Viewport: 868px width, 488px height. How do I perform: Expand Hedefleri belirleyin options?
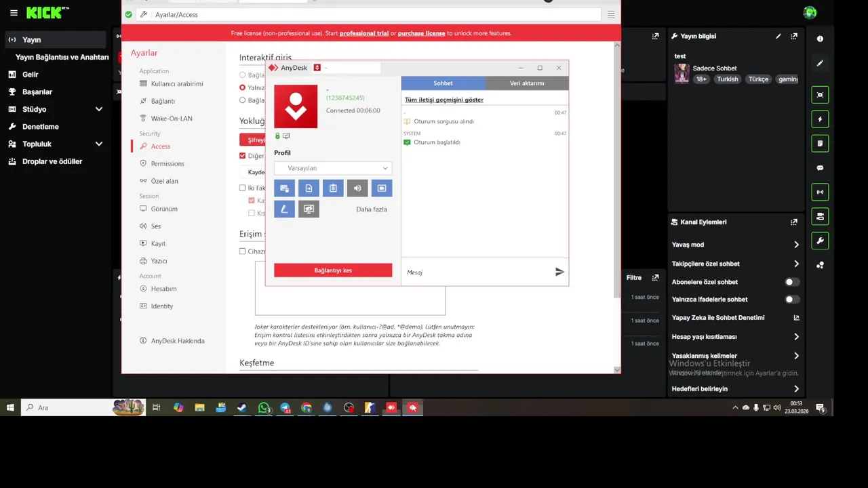click(x=796, y=389)
